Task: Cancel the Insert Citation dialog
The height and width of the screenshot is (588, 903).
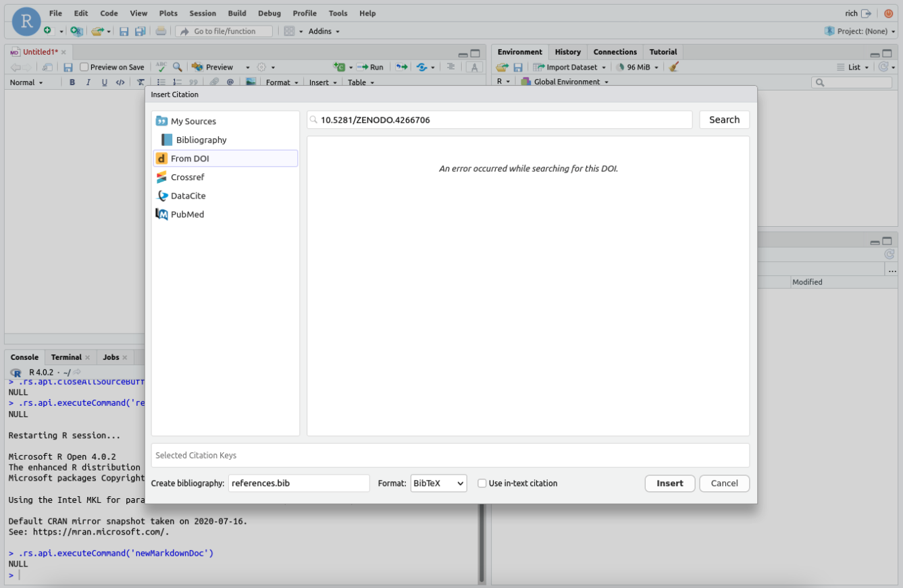Action: coord(724,483)
